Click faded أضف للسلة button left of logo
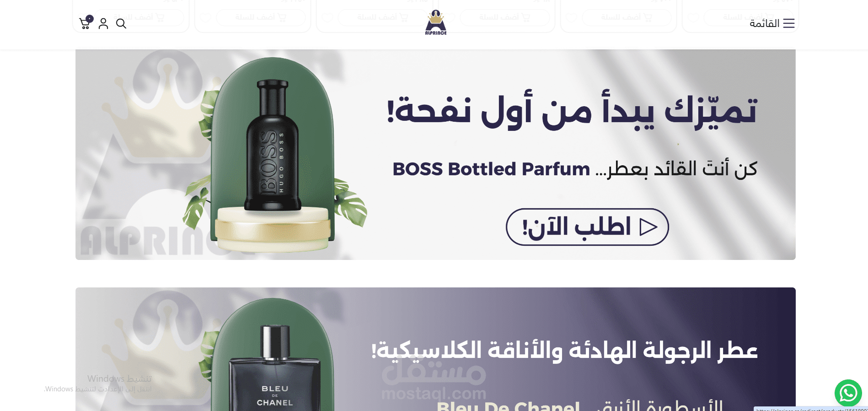Viewport: 868px width, 411px height. [x=383, y=17]
